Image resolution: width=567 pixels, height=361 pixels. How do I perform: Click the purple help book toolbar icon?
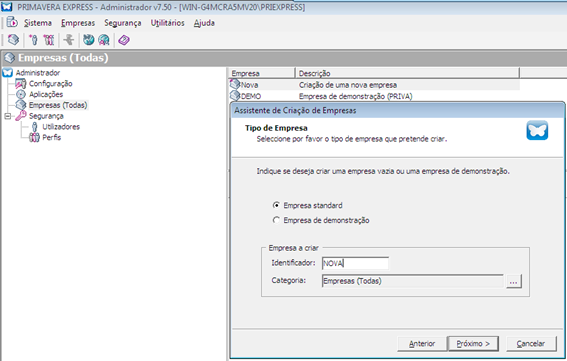124,40
